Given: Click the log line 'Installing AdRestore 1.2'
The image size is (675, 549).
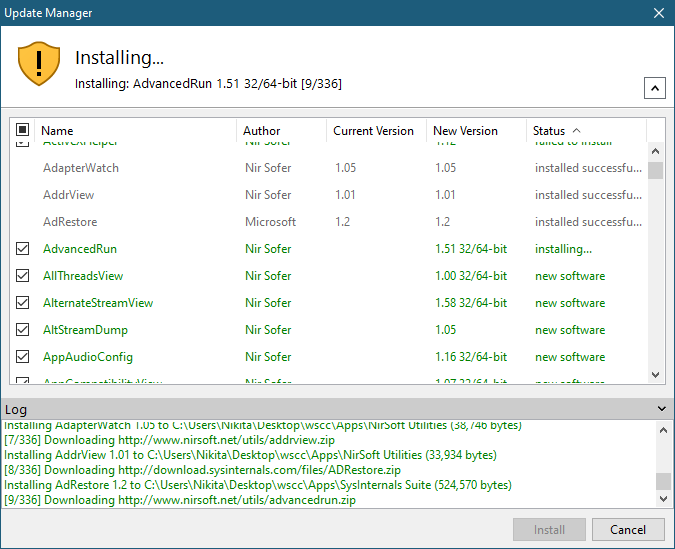Looking at the screenshot, I should [x=258, y=485].
